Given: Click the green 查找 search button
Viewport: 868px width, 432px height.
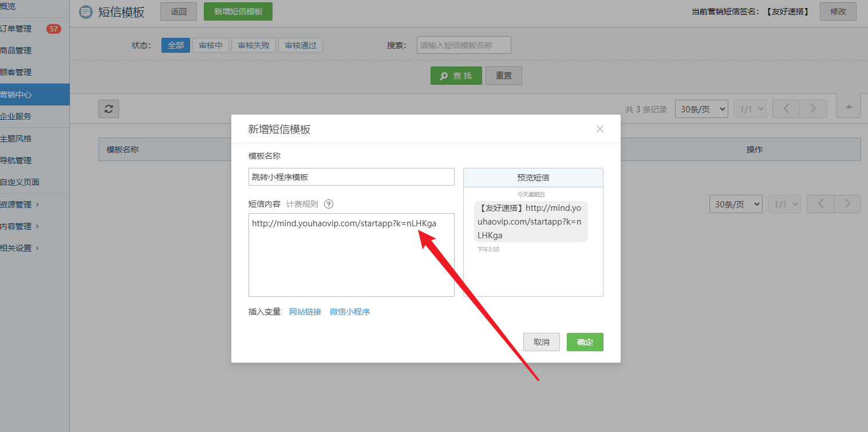Looking at the screenshot, I should 456,76.
